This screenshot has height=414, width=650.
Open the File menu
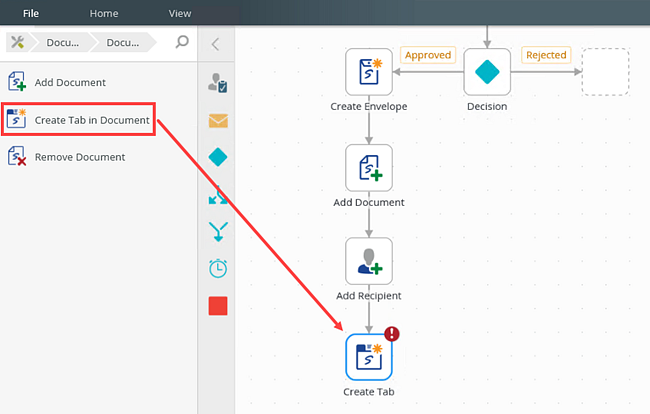tap(31, 13)
